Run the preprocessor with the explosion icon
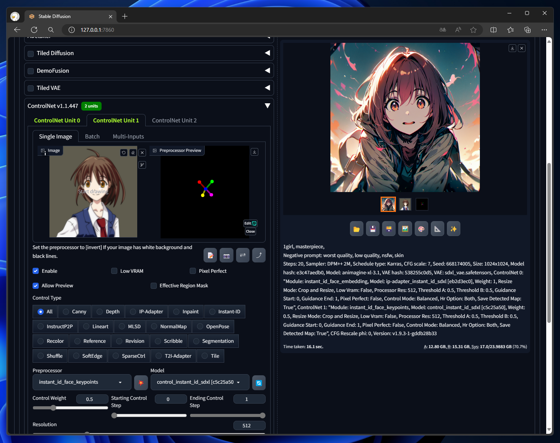This screenshot has height=443, width=560. 141,383
